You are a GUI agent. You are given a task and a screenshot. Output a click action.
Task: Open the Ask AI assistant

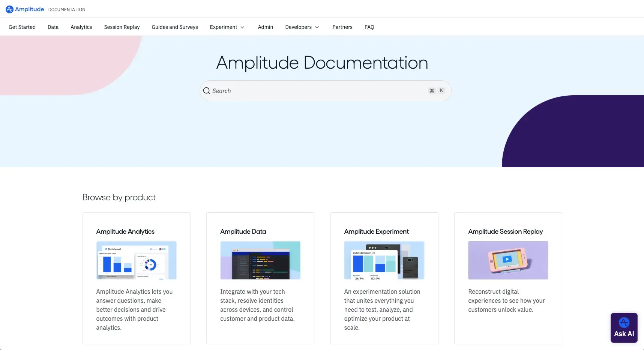point(623,327)
